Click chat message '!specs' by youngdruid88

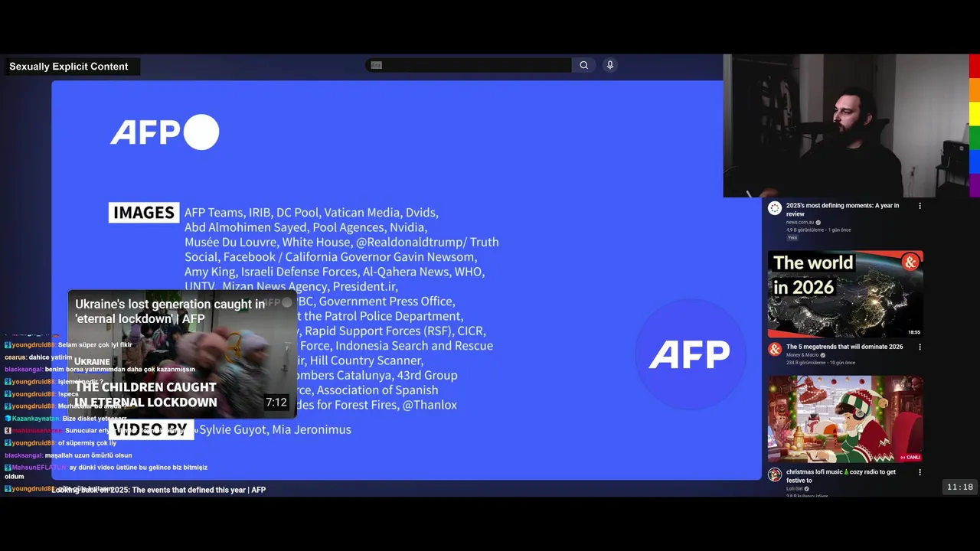(x=68, y=394)
